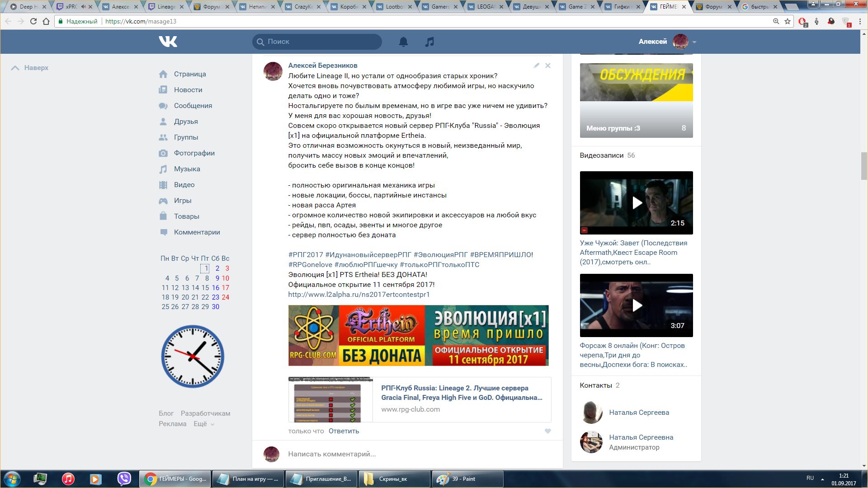Delete post with the X icon
Viewport: 868px width, 488px height.
pyautogui.click(x=547, y=66)
